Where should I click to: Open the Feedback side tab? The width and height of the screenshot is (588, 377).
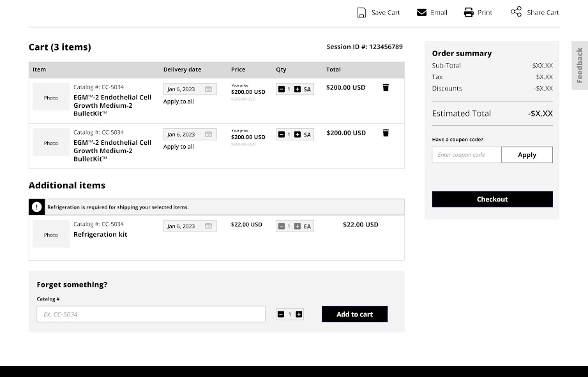[580, 65]
